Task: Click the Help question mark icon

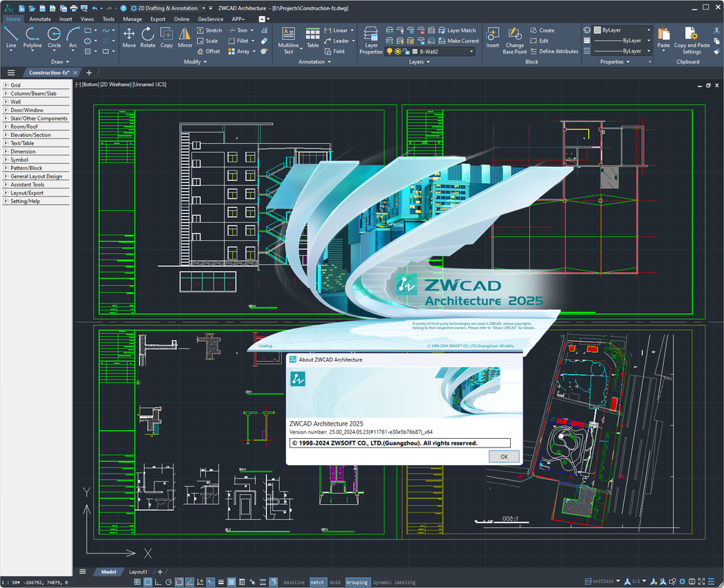Action: pos(123,8)
